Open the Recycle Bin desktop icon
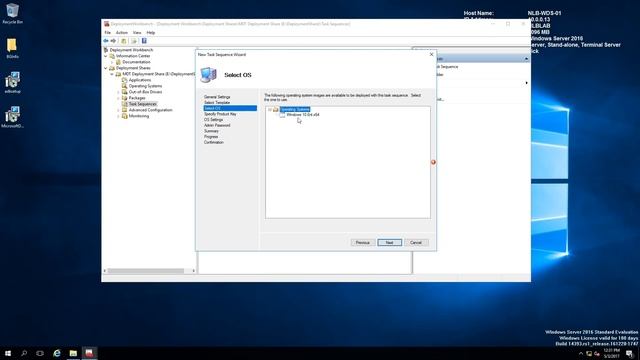This screenshot has width=640, height=360. click(x=12, y=11)
